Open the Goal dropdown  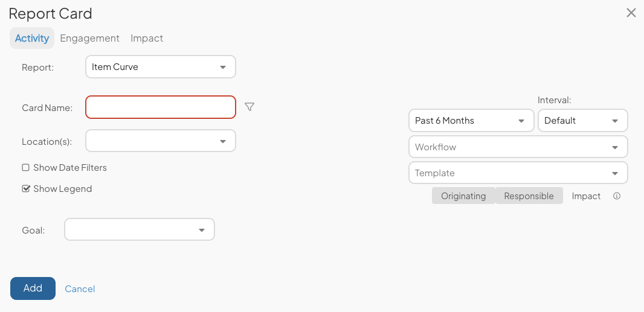click(x=139, y=229)
